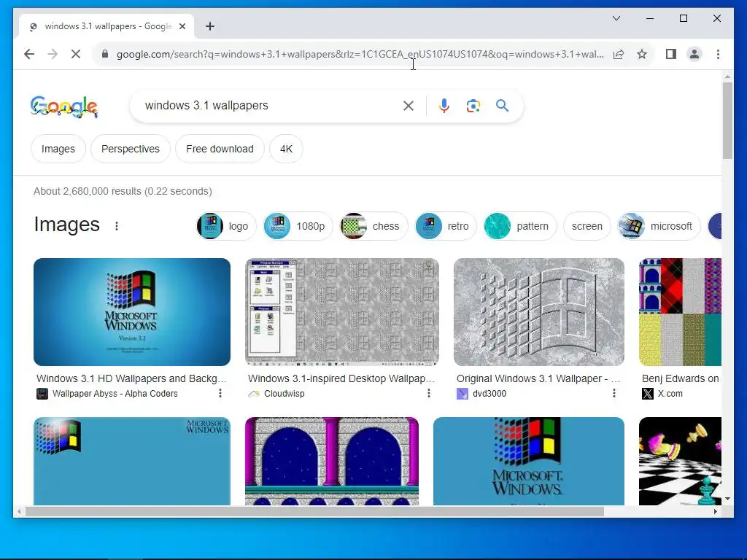Open the Chrome three-dot menu
Screen dimensions: 747x560
[x=718, y=54]
